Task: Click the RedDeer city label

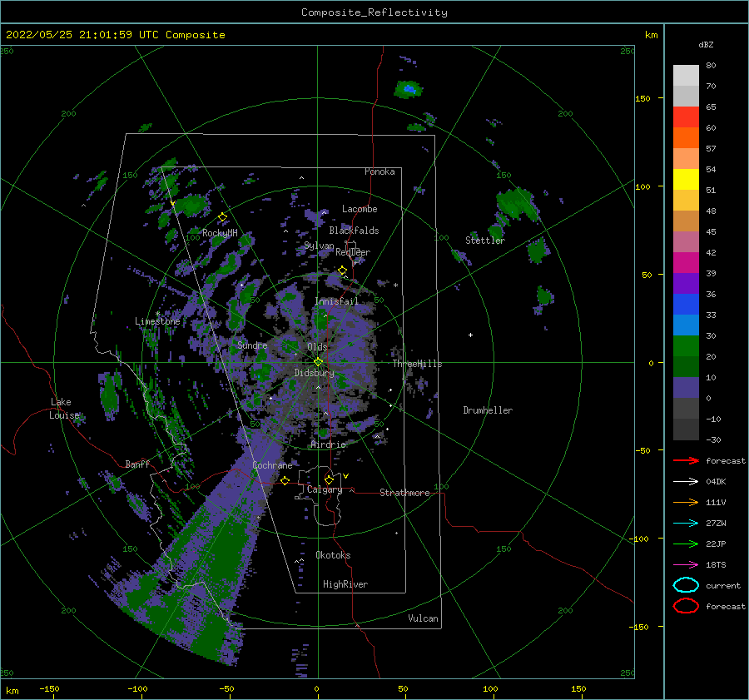Action: [x=353, y=252]
